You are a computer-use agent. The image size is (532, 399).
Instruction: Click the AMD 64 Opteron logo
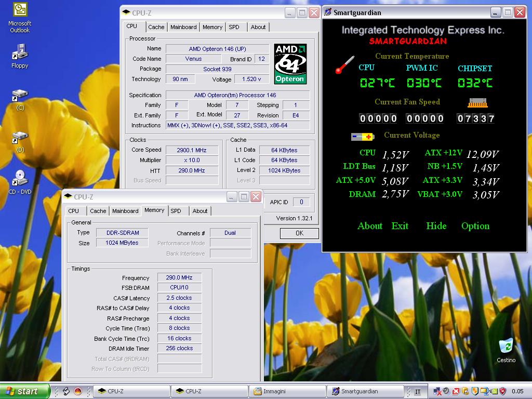pyautogui.click(x=290, y=64)
